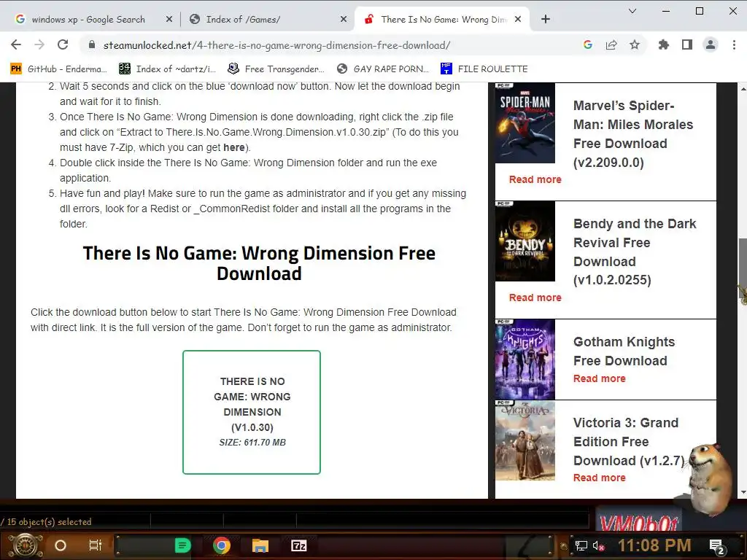Share this page via share icon
This screenshot has height=560, width=747.
tap(611, 44)
